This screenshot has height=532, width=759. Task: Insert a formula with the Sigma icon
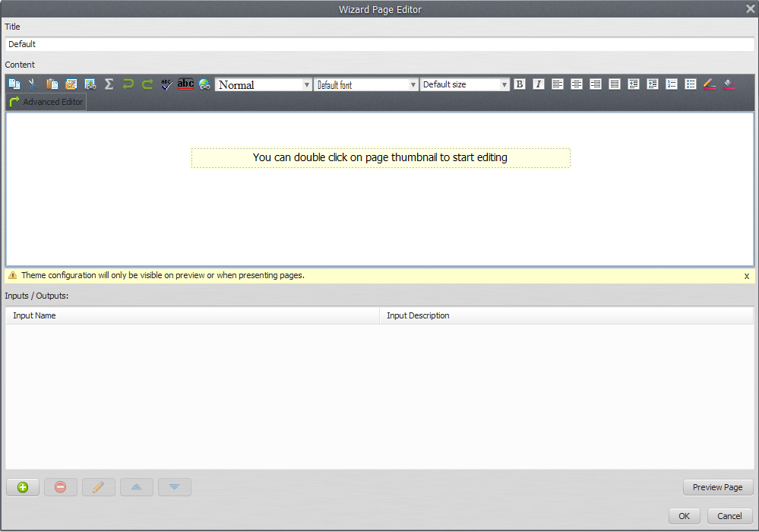[109, 84]
